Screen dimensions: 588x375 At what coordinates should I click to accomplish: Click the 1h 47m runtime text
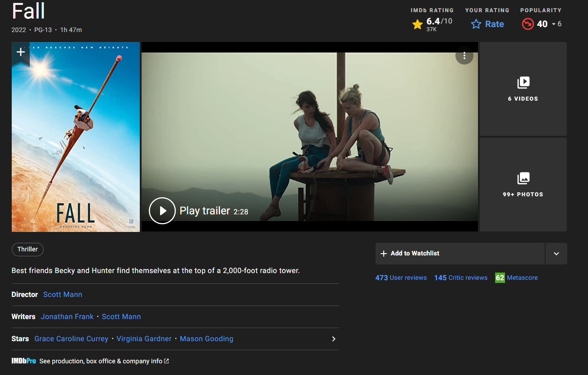pyautogui.click(x=71, y=30)
